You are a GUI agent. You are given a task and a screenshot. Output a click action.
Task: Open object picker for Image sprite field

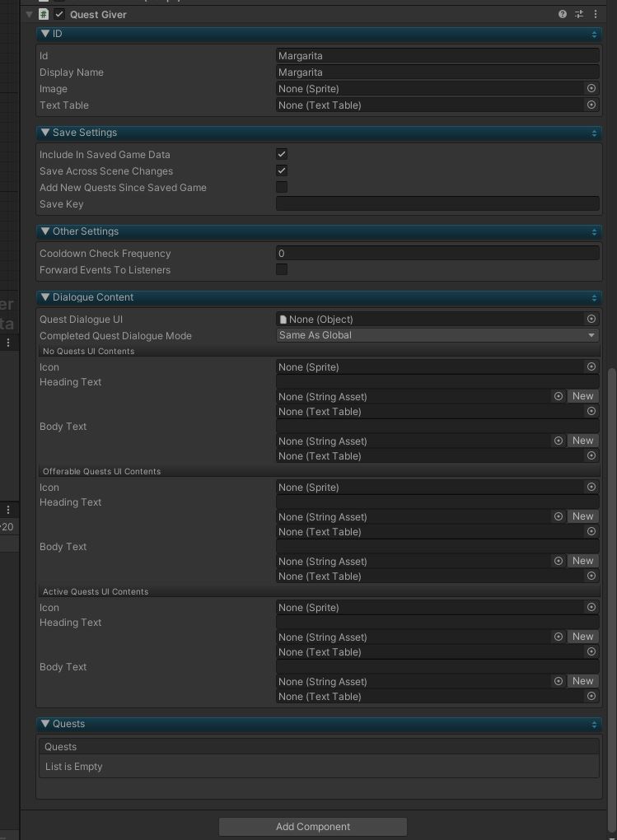pyautogui.click(x=591, y=88)
